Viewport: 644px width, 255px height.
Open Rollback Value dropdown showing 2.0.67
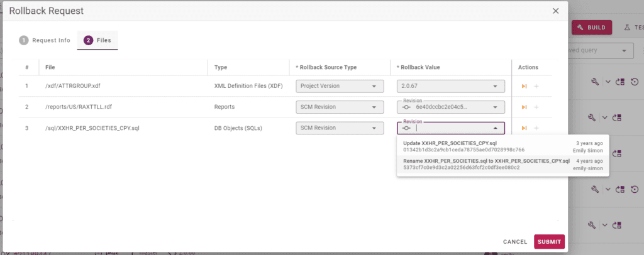pyautogui.click(x=450, y=86)
